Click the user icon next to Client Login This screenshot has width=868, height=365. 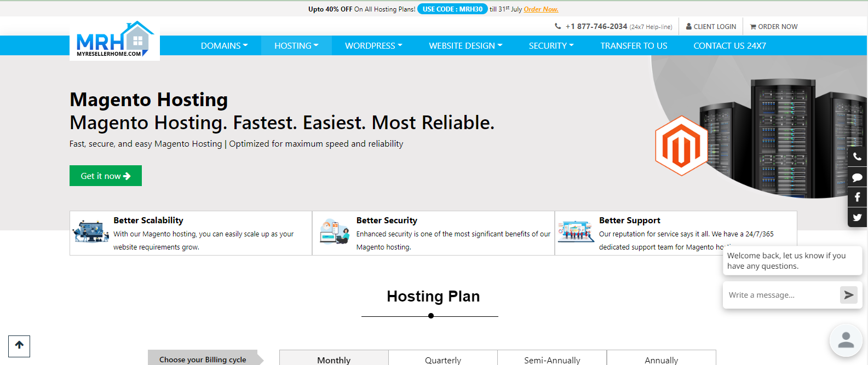(x=689, y=26)
